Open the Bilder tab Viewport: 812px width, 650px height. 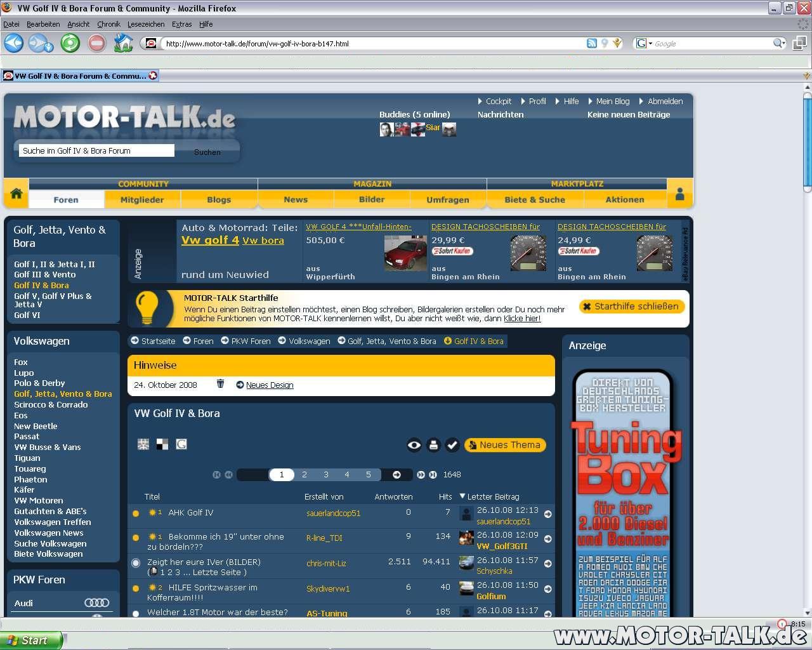click(372, 199)
